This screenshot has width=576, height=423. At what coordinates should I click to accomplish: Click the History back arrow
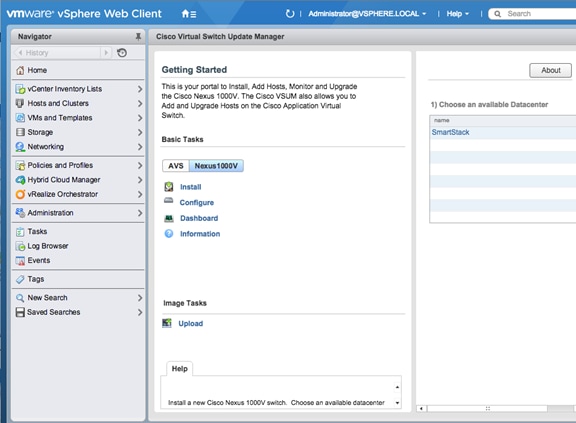[21, 53]
